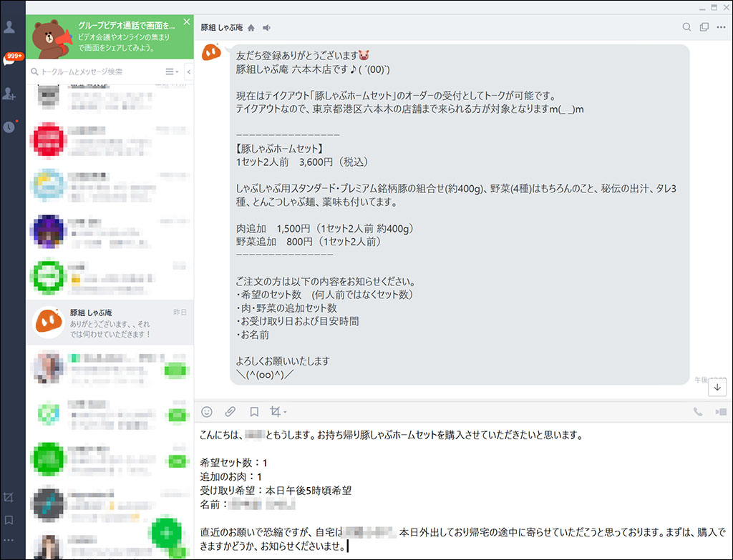Open chat with blue-yellow pixelated avatar
This screenshot has height=560, width=733.
(110, 185)
